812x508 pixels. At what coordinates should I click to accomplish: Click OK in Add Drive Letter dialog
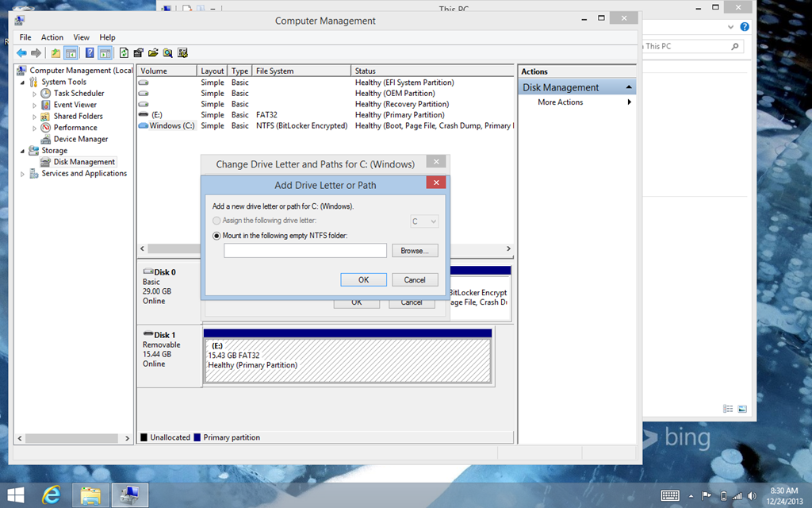click(x=363, y=279)
